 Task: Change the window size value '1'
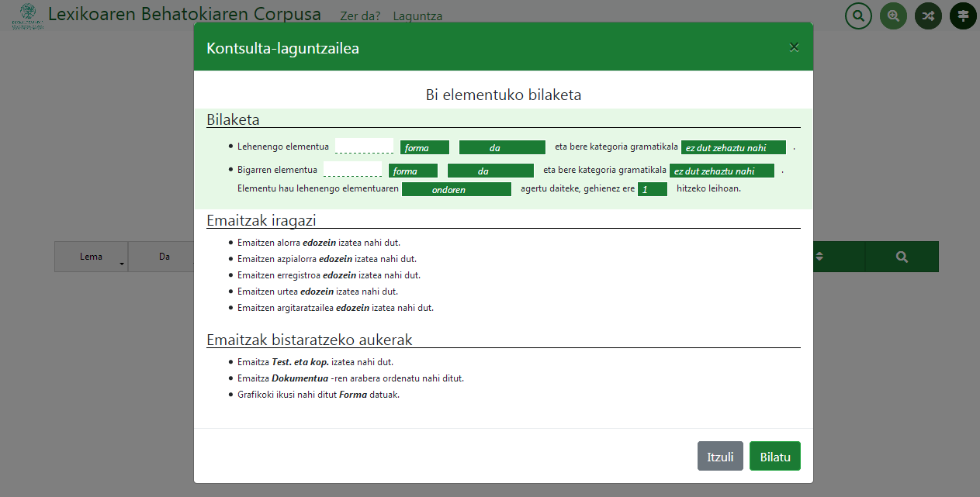point(653,189)
